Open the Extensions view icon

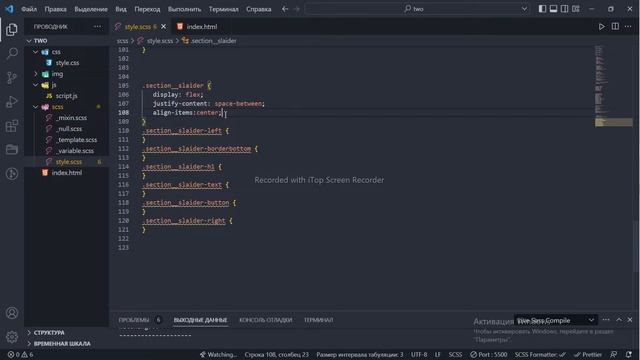12,126
